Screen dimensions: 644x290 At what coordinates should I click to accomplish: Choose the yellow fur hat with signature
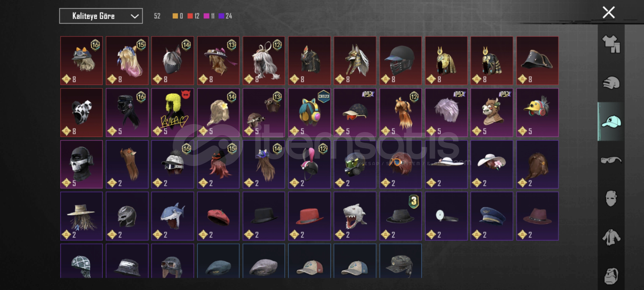pyautogui.click(x=172, y=113)
